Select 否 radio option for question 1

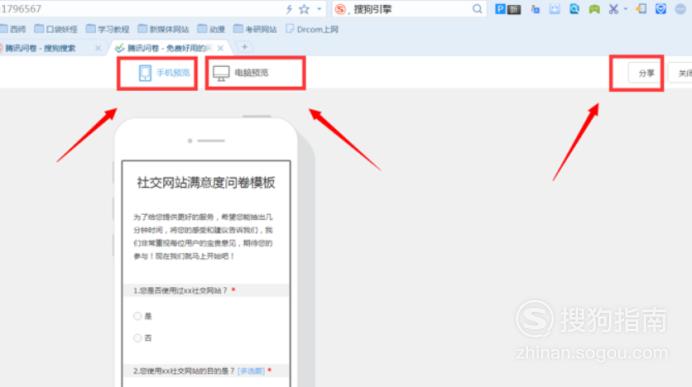[x=138, y=338]
